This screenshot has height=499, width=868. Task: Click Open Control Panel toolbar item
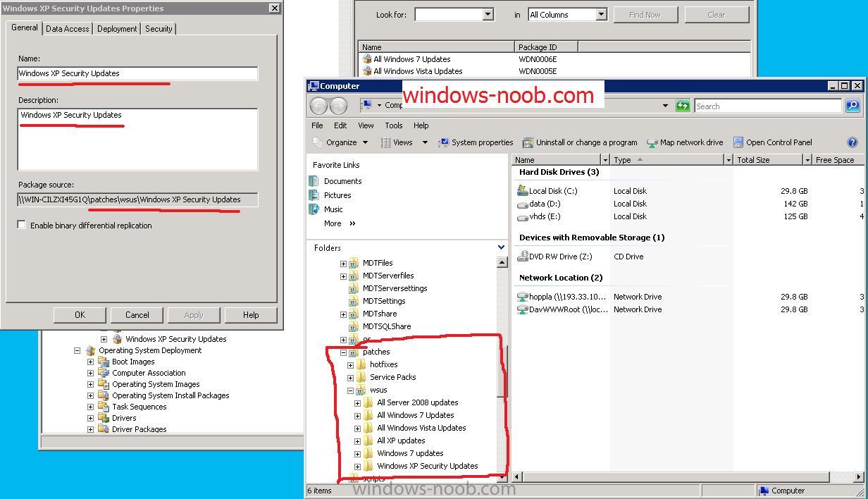pos(772,142)
